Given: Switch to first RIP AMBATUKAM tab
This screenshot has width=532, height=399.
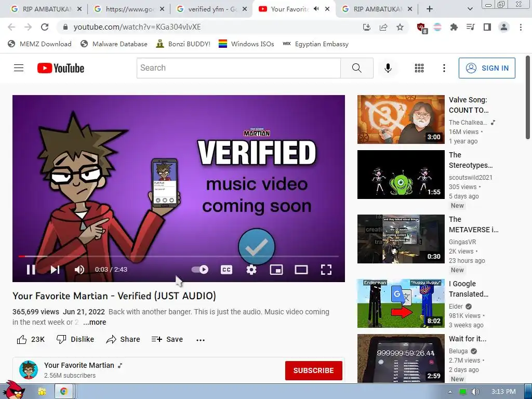Looking at the screenshot, I should point(46,9).
